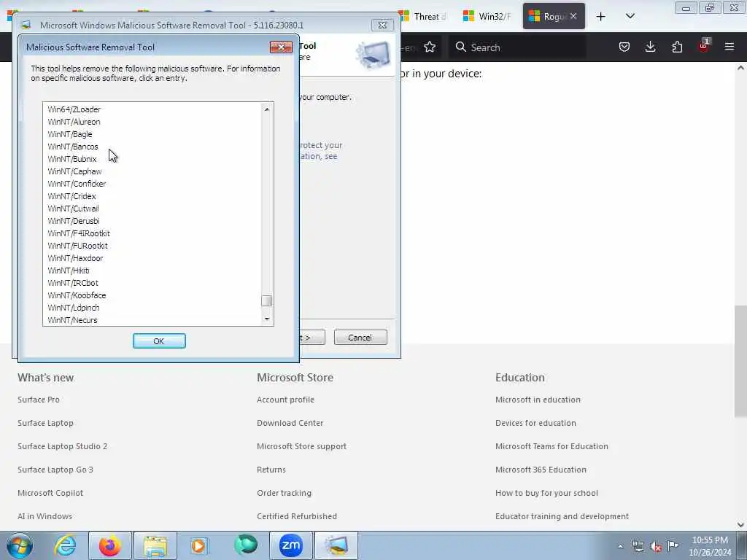Open Certified Refurbished link
Viewport: 747px width, 560px height.
click(x=297, y=516)
